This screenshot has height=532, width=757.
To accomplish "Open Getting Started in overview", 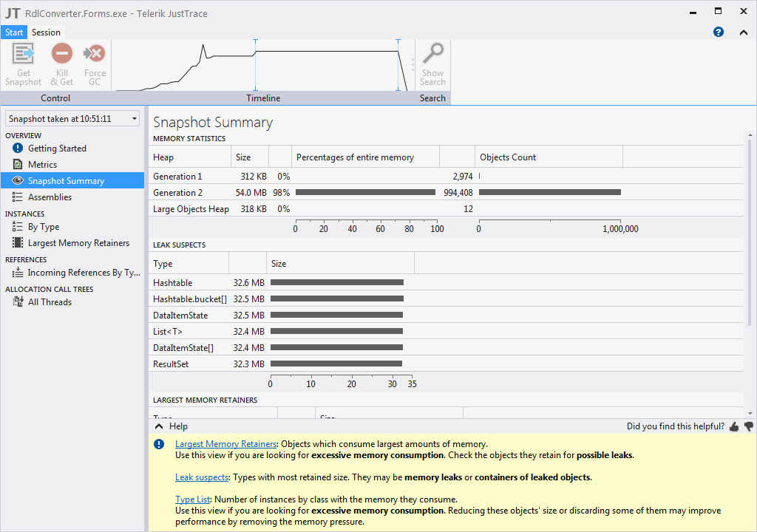I will tap(57, 149).
